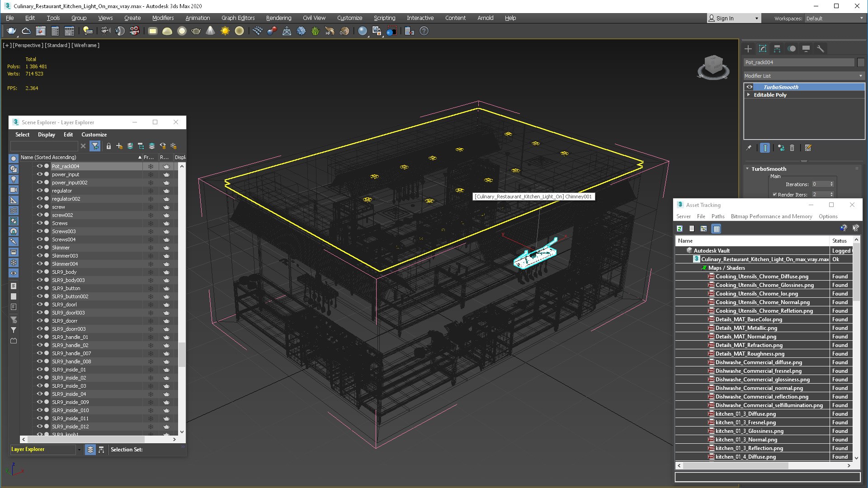Clear the Scene Explorer search with X button

(83, 146)
